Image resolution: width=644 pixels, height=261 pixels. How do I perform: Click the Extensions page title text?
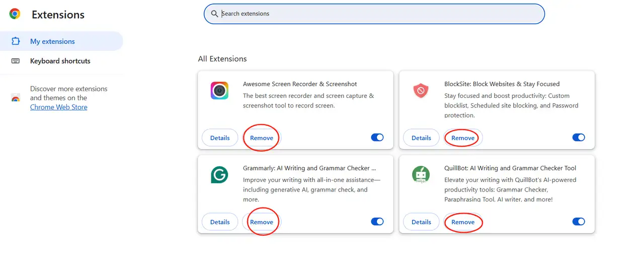[58, 15]
